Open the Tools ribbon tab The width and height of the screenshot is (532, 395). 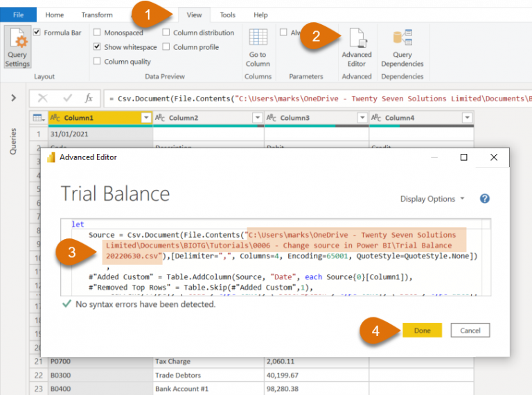pyautogui.click(x=227, y=15)
